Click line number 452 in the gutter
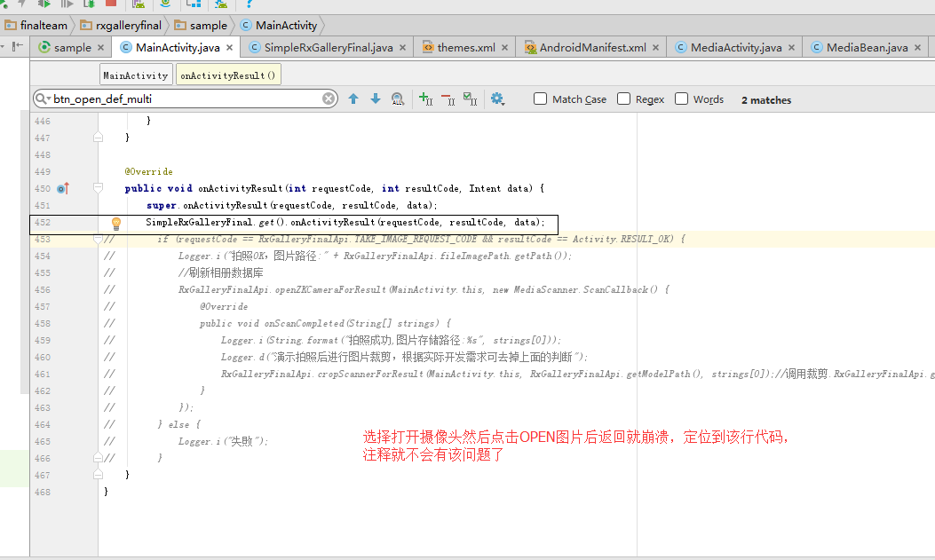 43,222
